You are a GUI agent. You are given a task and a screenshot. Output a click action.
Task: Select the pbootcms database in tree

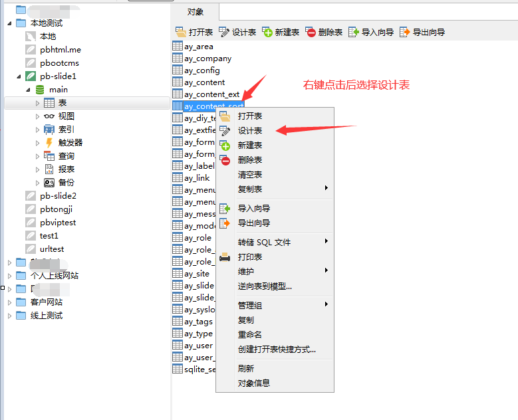(x=59, y=63)
